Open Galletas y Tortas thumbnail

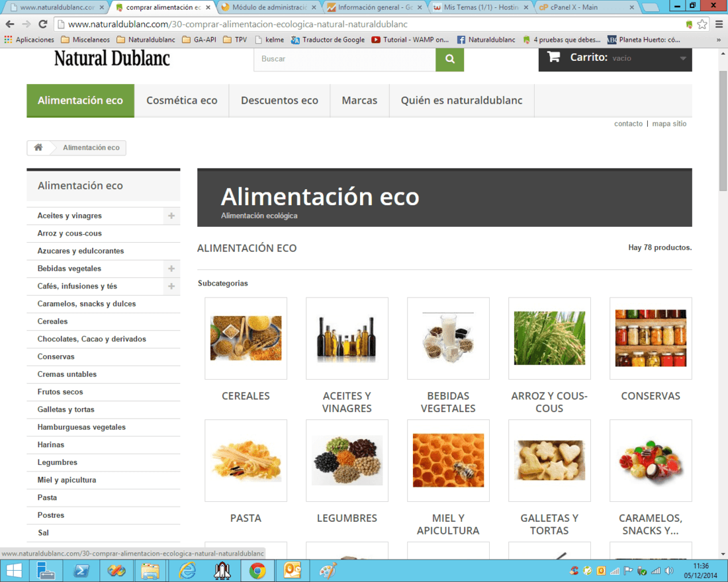(549, 460)
